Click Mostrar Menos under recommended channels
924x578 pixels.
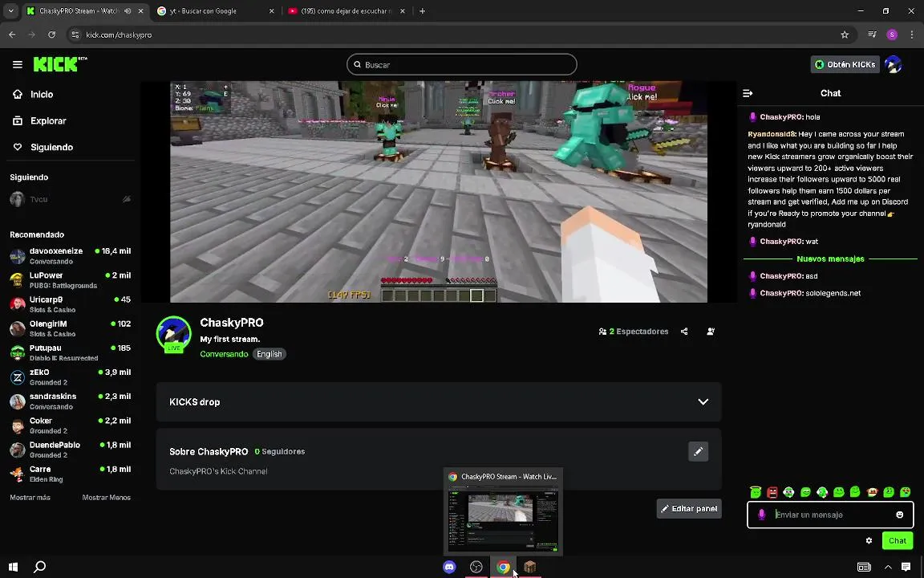(106, 498)
